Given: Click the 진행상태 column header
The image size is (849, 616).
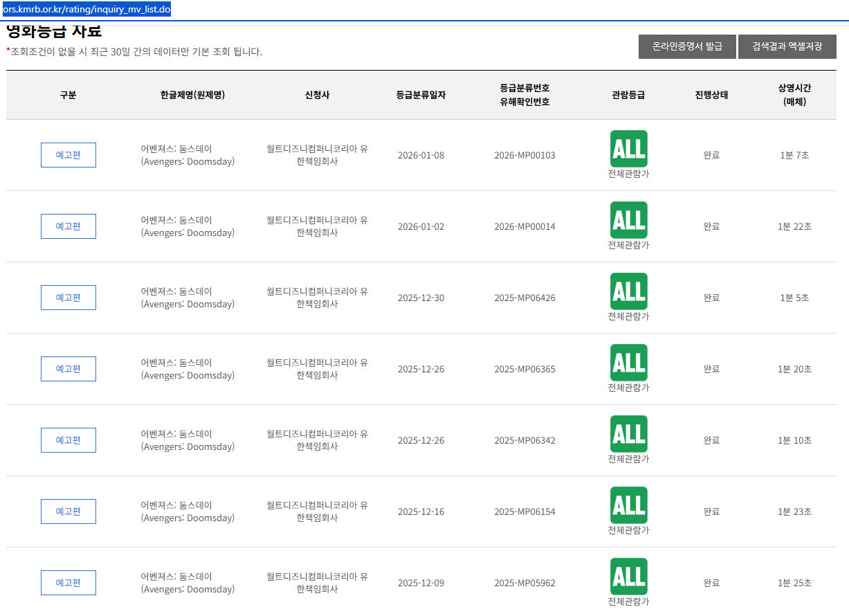Looking at the screenshot, I should (711, 95).
